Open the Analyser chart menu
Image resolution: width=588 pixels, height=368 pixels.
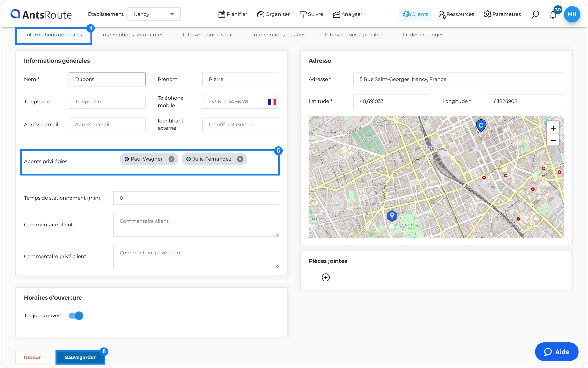[x=347, y=14]
